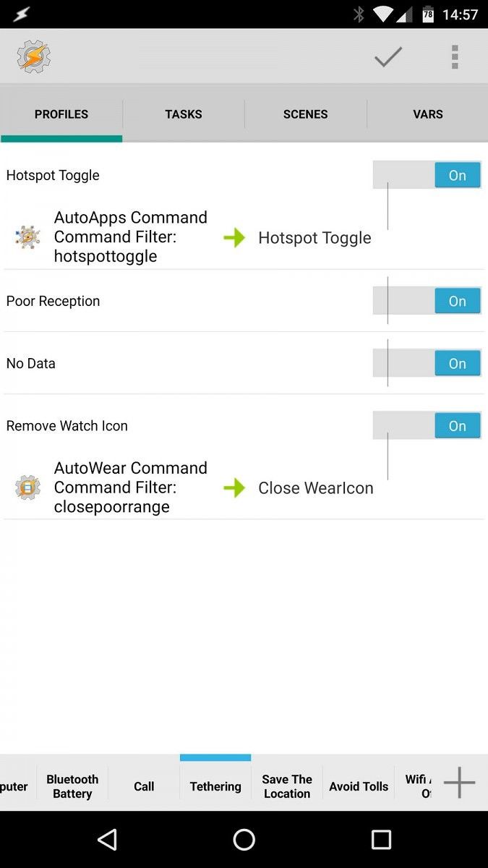Open the Bluetooth Battery project
Image resolution: width=488 pixels, height=868 pixels.
tap(72, 786)
